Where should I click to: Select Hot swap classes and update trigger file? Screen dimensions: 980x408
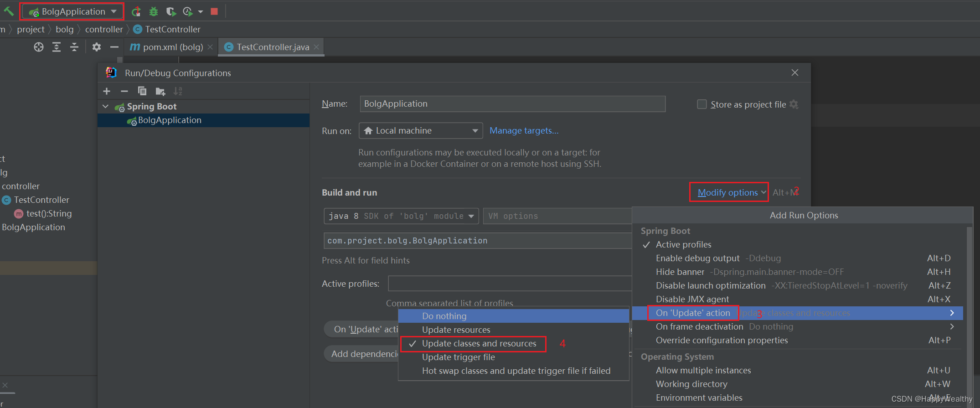[x=514, y=371]
